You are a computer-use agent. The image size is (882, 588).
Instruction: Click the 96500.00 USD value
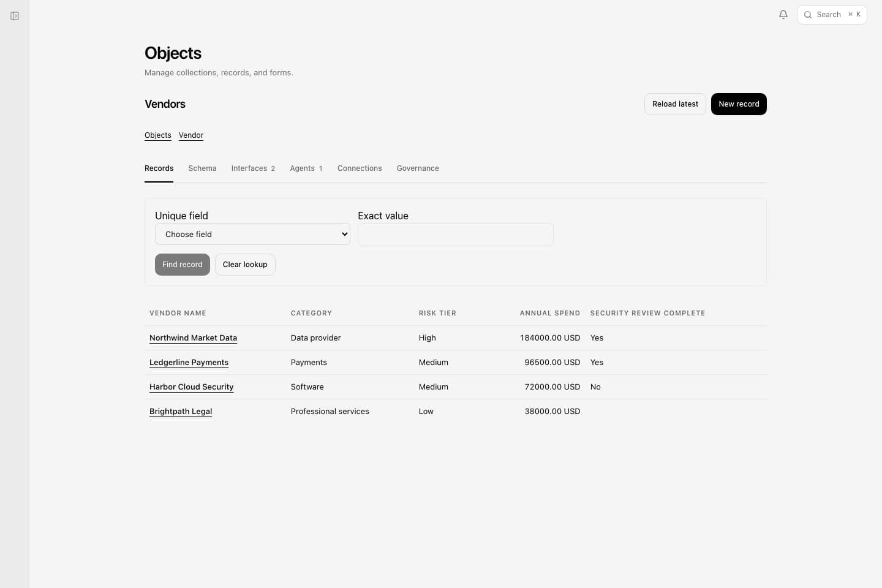(552, 363)
